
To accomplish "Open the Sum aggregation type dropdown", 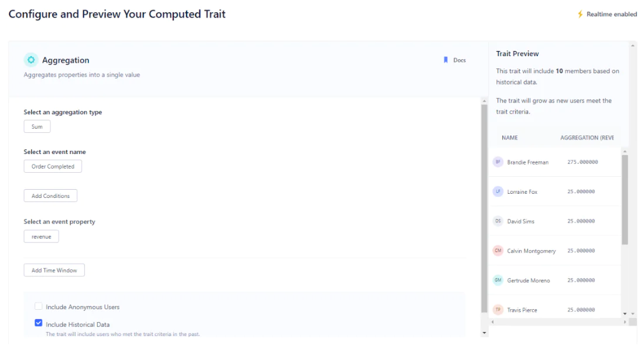I will [x=37, y=126].
